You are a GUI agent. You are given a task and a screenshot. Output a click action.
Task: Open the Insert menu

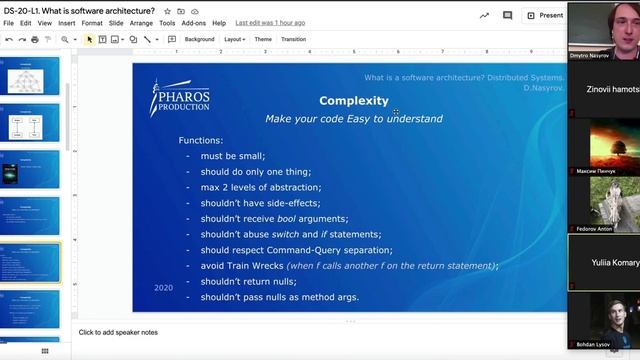click(x=67, y=23)
